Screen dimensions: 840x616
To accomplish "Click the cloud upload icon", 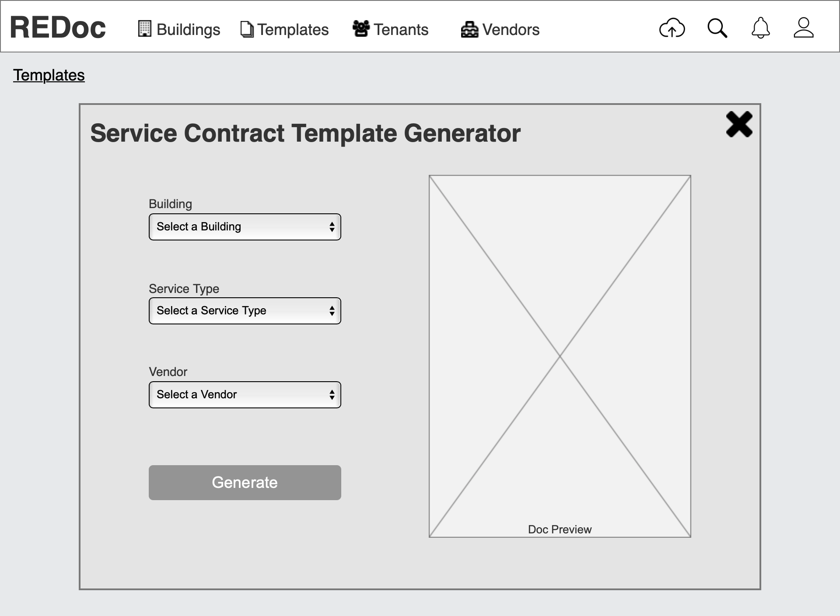I will pyautogui.click(x=672, y=28).
